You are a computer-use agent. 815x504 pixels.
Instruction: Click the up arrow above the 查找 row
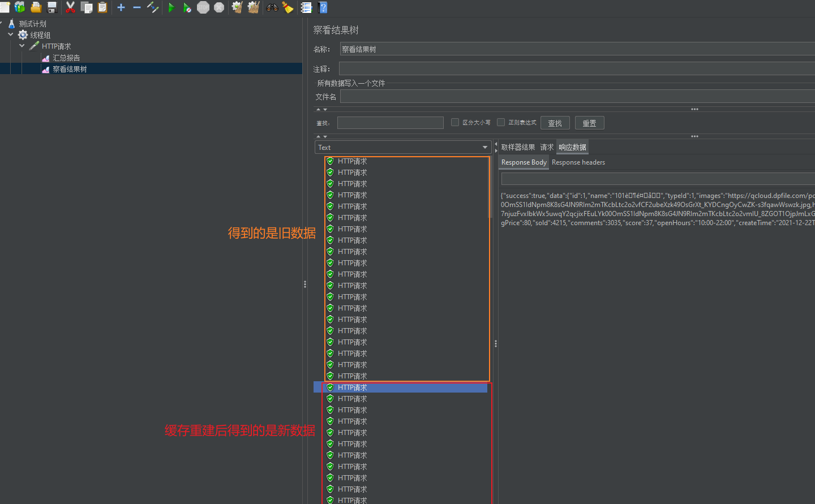point(319,109)
